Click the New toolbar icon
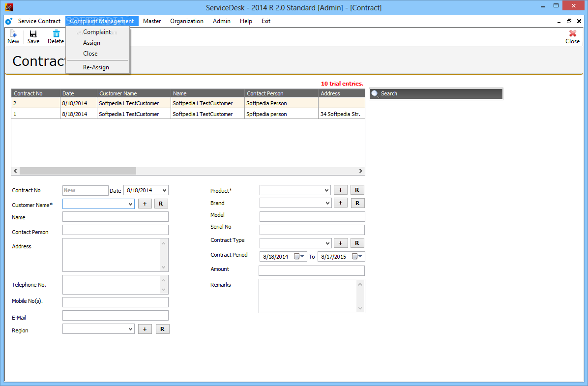This screenshot has width=588, height=386. pos(13,34)
